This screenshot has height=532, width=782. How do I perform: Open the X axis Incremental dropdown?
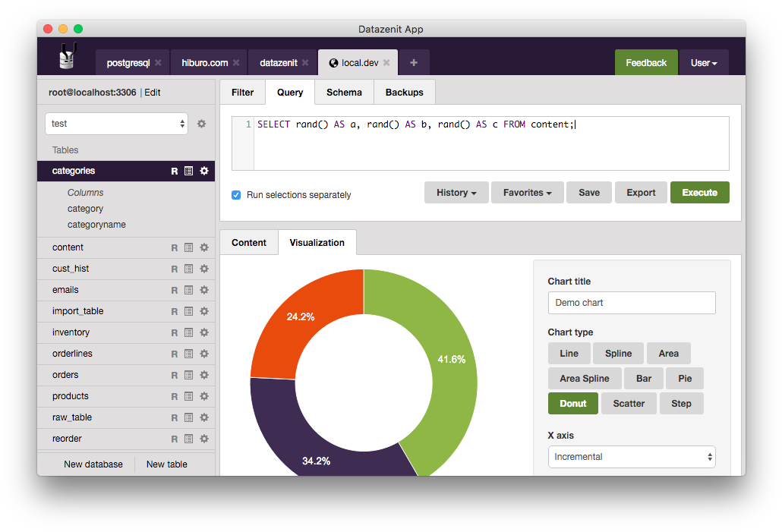point(632,456)
